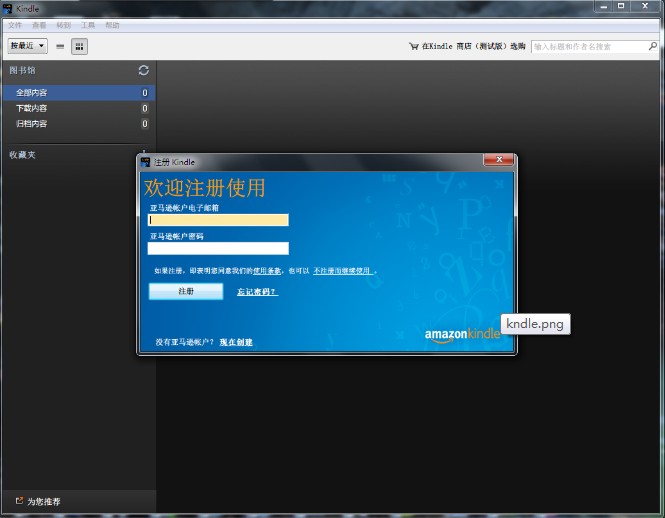665x518 pixels.
Task: Click the 现在创建 account link
Action: [236, 342]
